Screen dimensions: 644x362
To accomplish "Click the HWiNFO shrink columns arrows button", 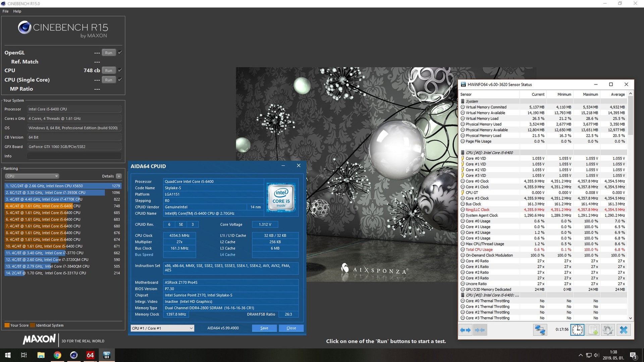I will coord(480,330).
